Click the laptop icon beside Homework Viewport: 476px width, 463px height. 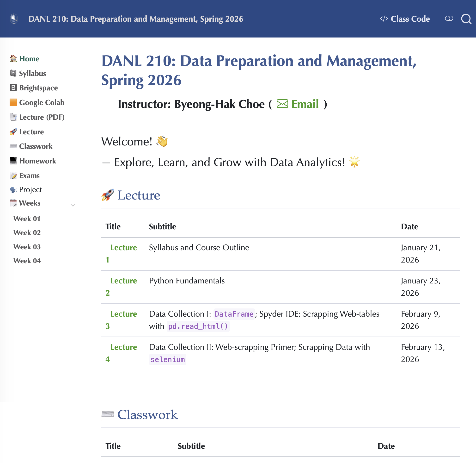(13, 161)
